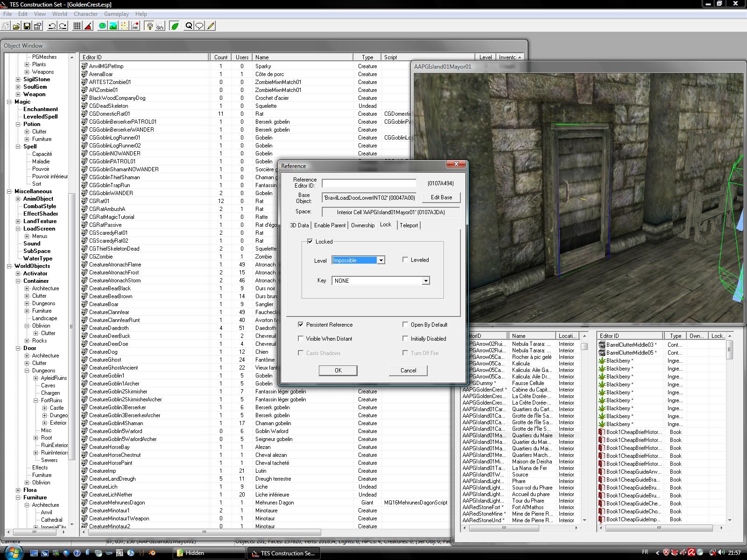Screen dimensions: 747x560
Task: Open the Gameplay menu
Action: point(116,14)
